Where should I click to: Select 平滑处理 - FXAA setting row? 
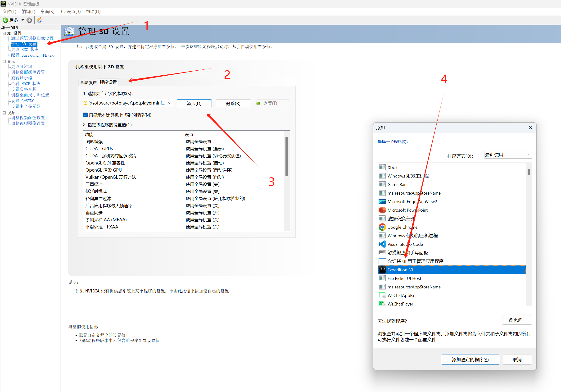(x=183, y=227)
